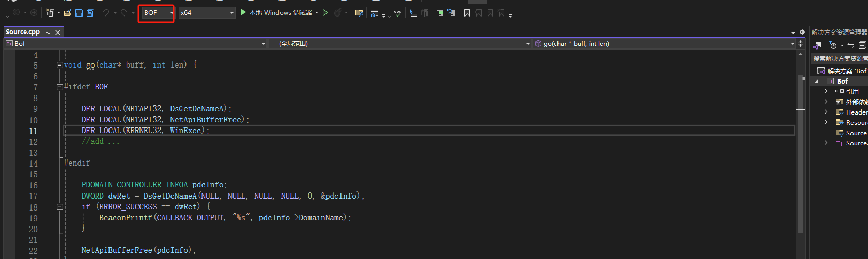Close the Source.cpp tab
Viewport: 868px width, 259px height.
pos(58,33)
